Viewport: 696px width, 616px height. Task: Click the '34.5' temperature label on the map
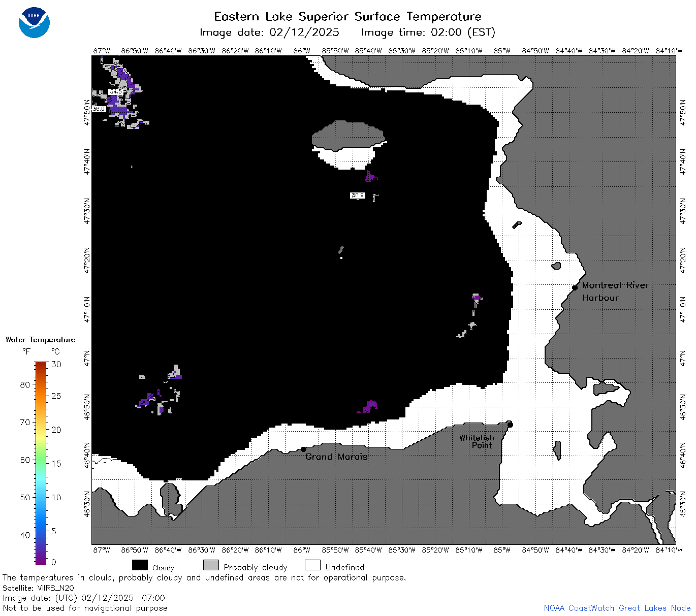click(116, 92)
